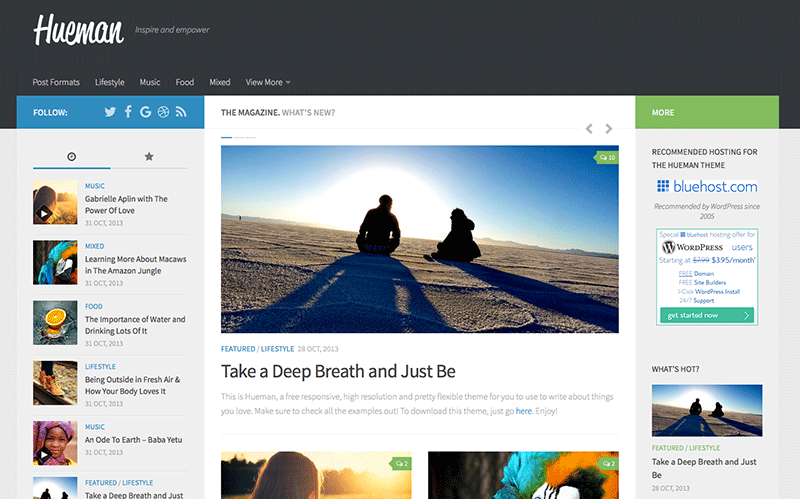The width and height of the screenshot is (800, 499).
Task: Click the third slider pagination dash
Action: point(251,137)
